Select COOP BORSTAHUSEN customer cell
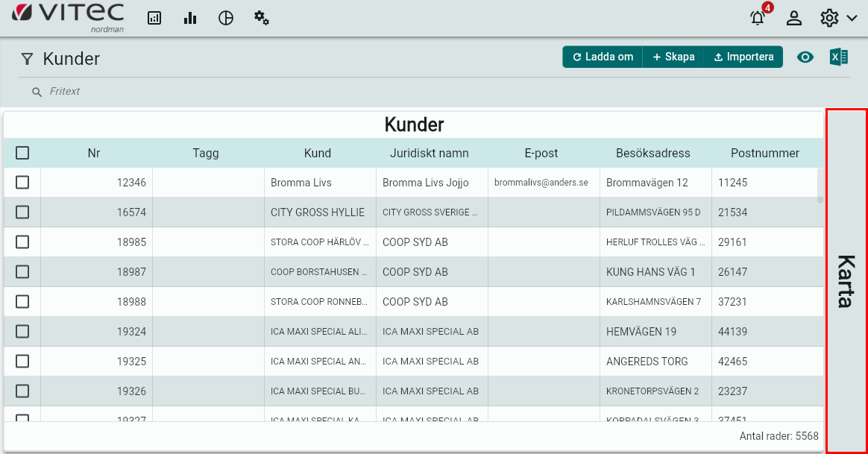 pyautogui.click(x=320, y=272)
